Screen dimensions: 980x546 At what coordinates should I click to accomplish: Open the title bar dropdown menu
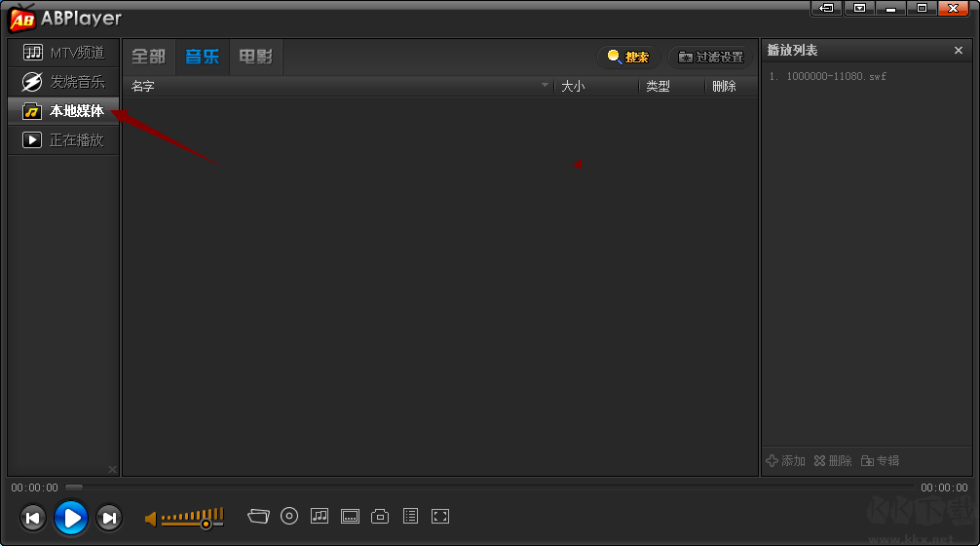pyautogui.click(x=858, y=8)
